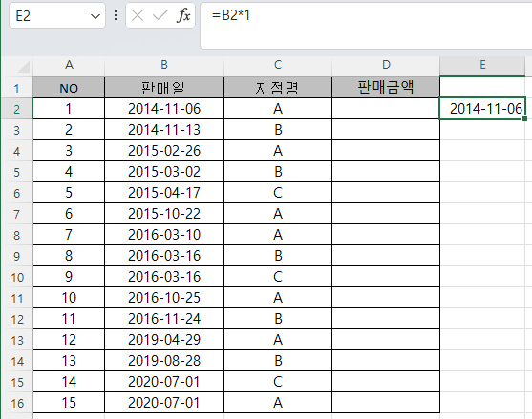532x419 pixels.
Task: Select empty 판매금액 cell D2
Action: pos(386,109)
